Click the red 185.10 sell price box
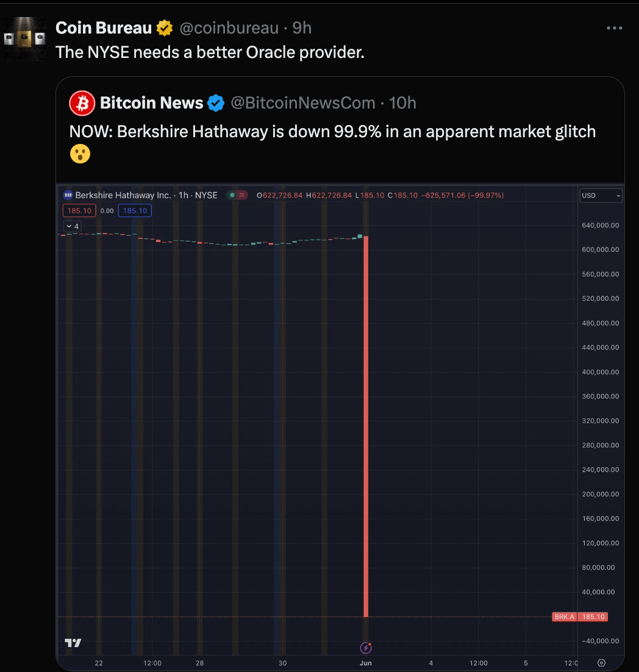Image resolution: width=639 pixels, height=672 pixels. [79, 210]
